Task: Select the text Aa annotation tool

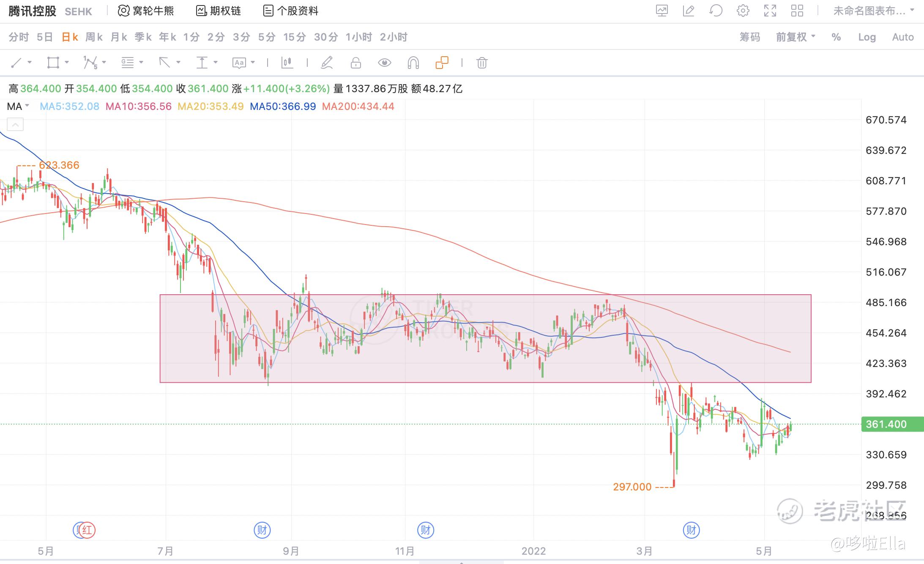Action: click(239, 63)
